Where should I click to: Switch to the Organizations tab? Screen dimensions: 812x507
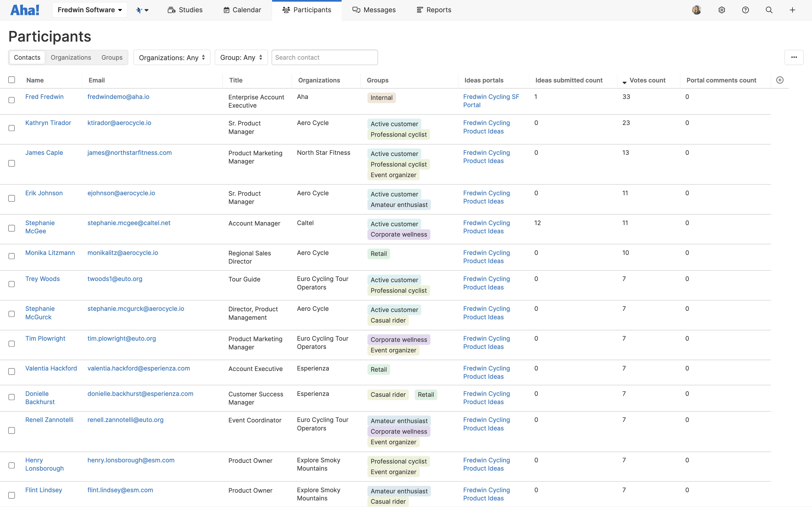pyautogui.click(x=71, y=57)
